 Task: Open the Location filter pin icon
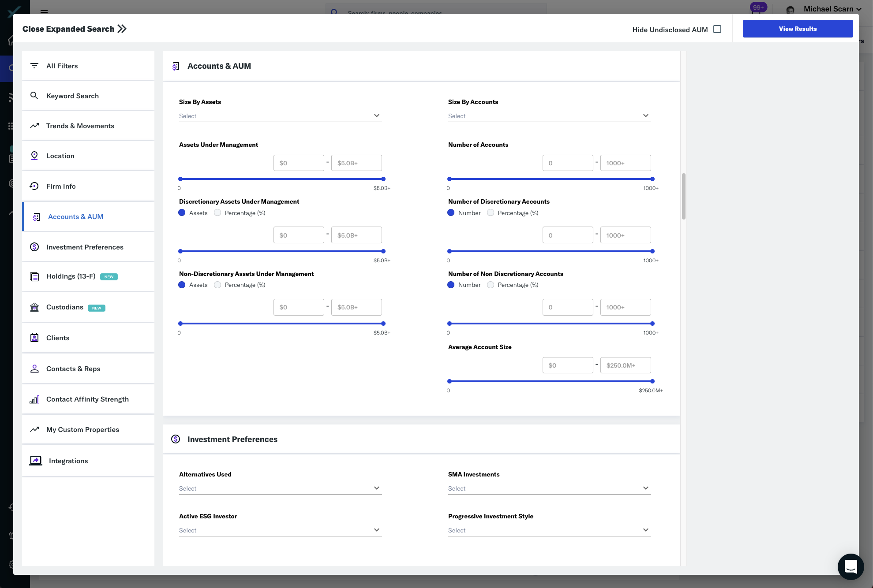click(x=34, y=156)
